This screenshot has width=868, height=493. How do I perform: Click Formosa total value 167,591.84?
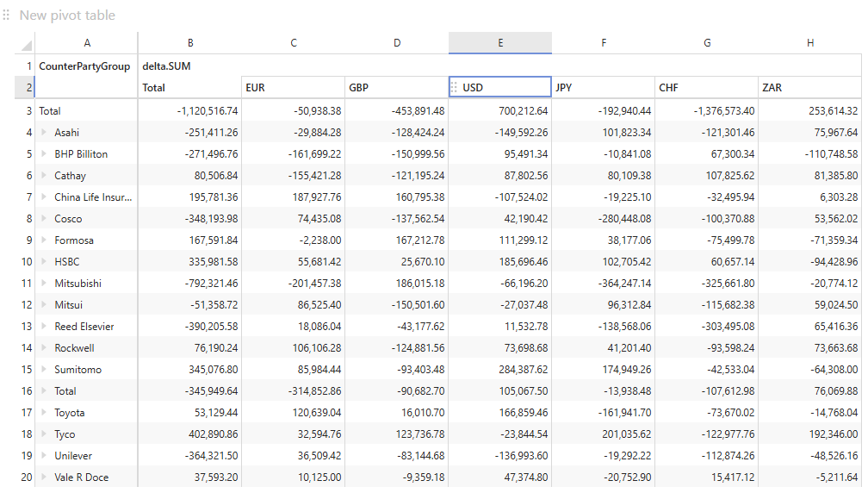pos(214,240)
